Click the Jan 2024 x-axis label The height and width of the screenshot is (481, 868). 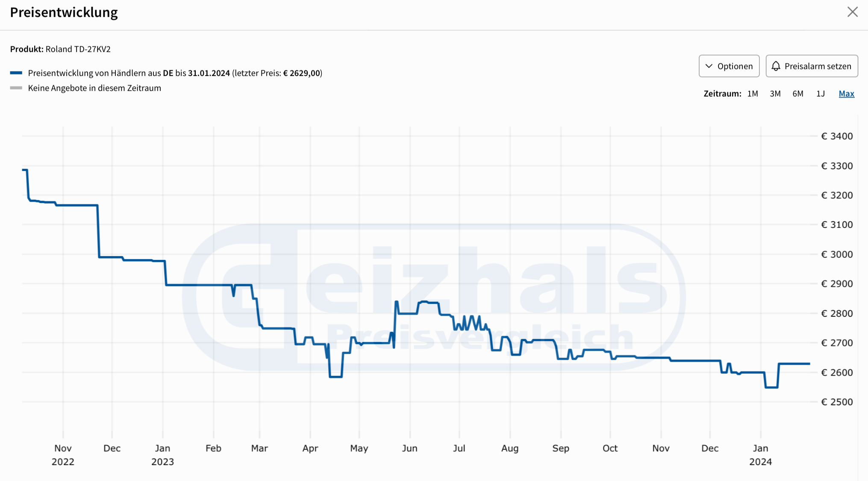click(760, 454)
